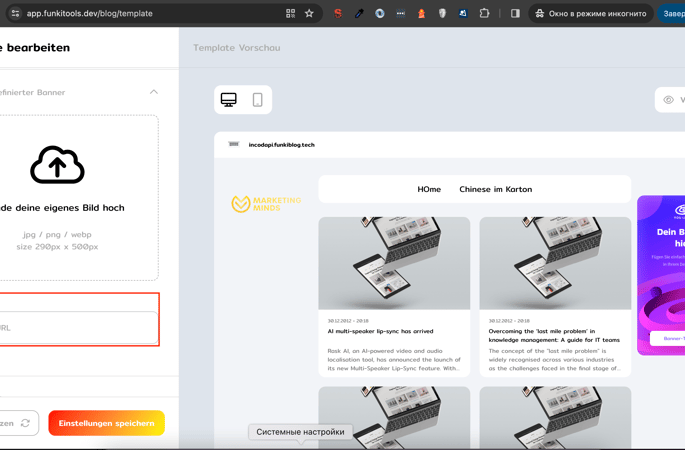The image size is (685, 450).
Task: Select the HOme menu item
Action: point(429,189)
